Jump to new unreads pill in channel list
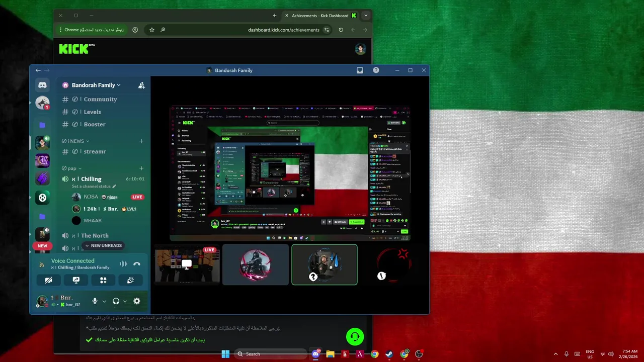The width and height of the screenshot is (644, 362). coord(103,245)
